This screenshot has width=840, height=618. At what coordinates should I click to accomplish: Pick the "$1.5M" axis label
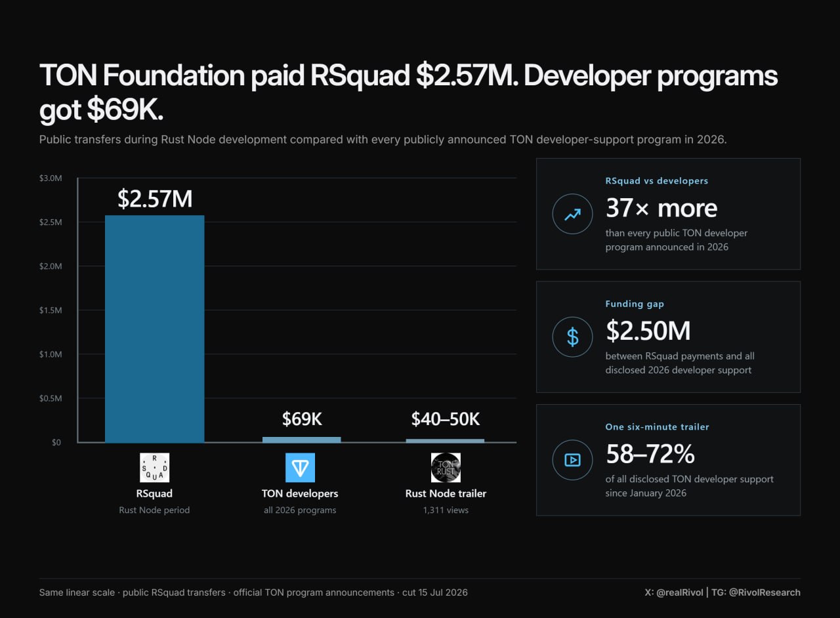[x=51, y=310]
